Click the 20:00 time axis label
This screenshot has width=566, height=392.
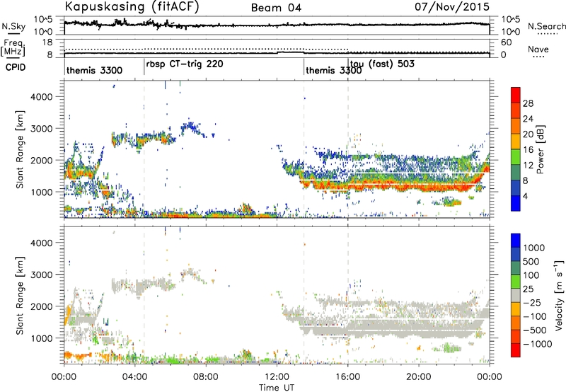[x=418, y=377]
